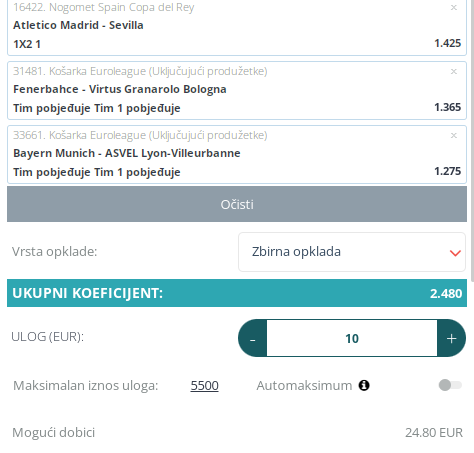
Task: Click the bet slip scrollbar
Action: point(472,140)
